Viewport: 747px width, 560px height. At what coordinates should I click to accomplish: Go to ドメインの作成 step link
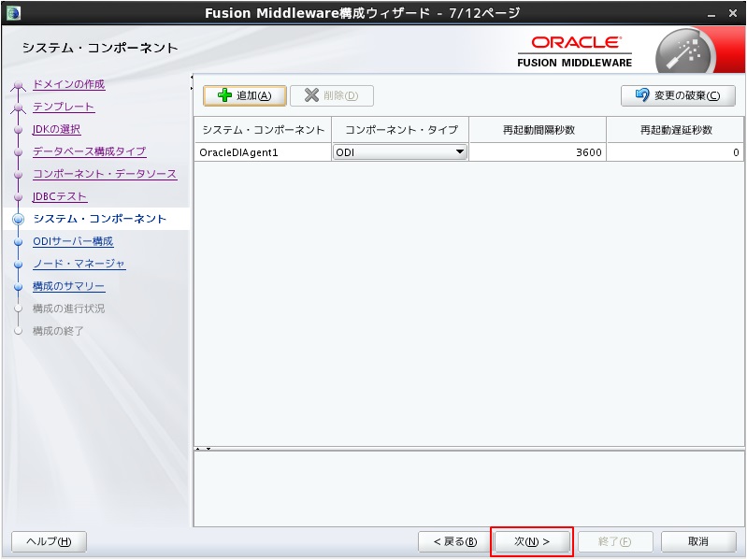tap(68, 84)
